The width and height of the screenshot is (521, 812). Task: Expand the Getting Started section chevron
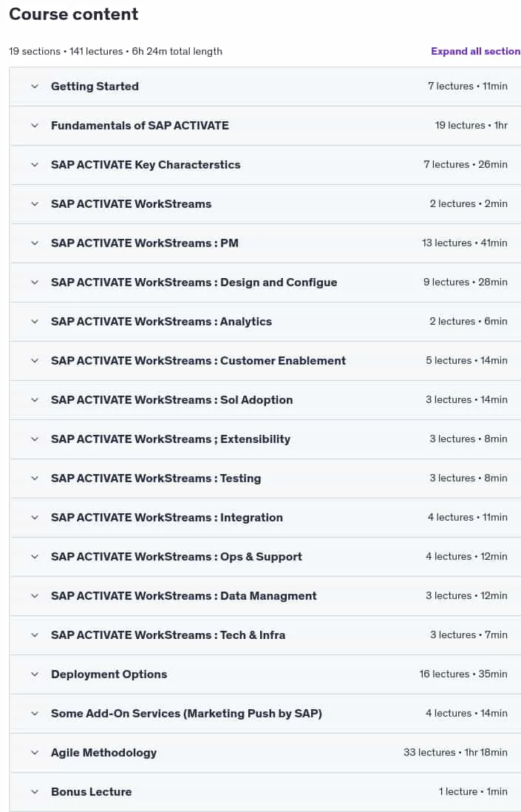pos(35,87)
